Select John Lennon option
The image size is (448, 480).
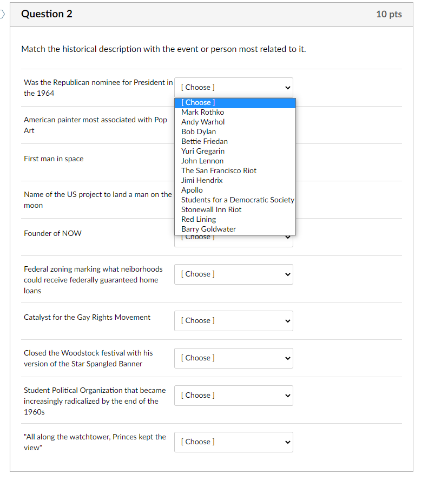[235, 161]
